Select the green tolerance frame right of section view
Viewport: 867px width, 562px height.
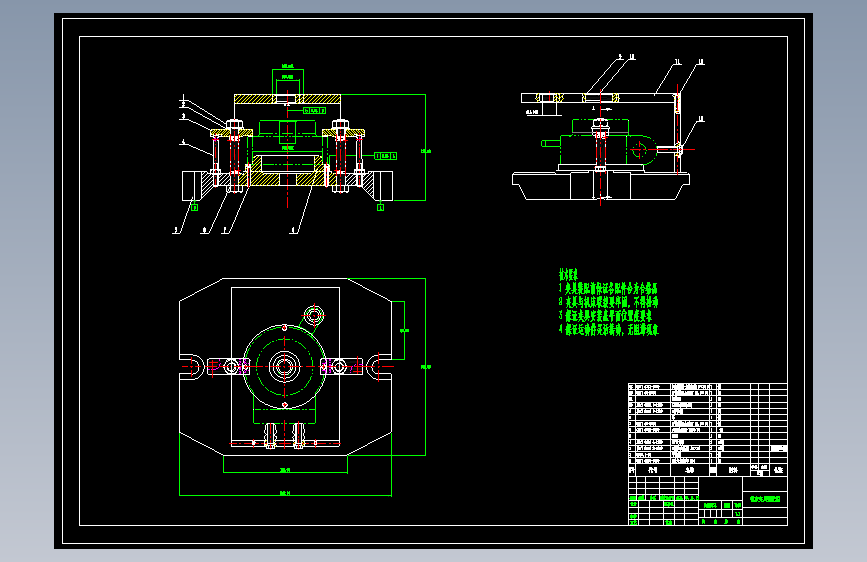click(x=385, y=156)
